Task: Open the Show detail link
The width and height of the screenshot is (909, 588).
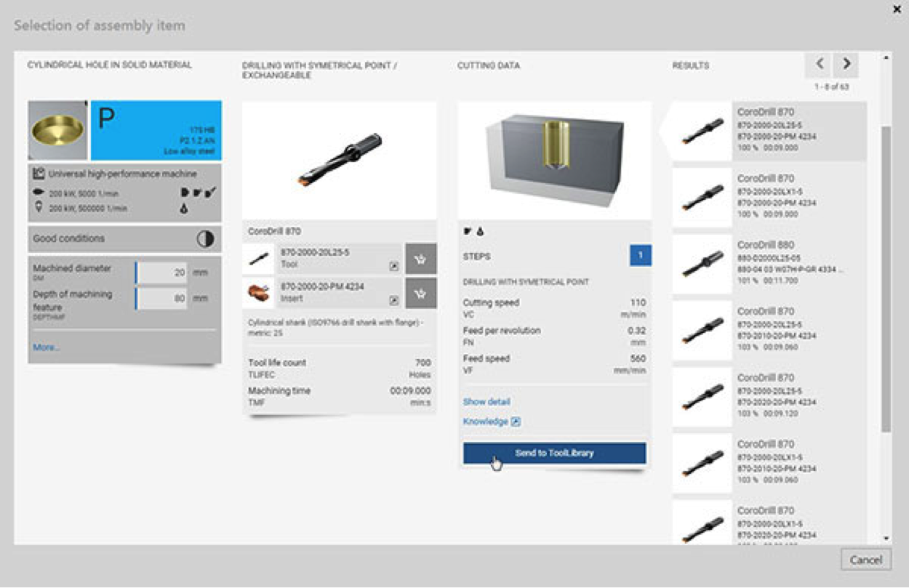Action: tap(486, 402)
